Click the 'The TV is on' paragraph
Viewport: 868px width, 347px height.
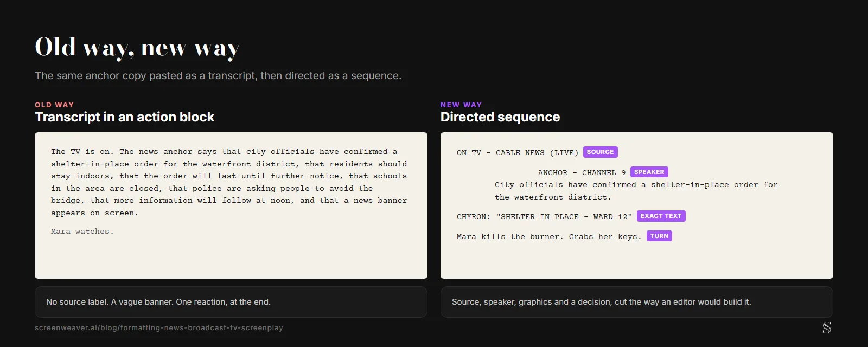click(x=229, y=182)
